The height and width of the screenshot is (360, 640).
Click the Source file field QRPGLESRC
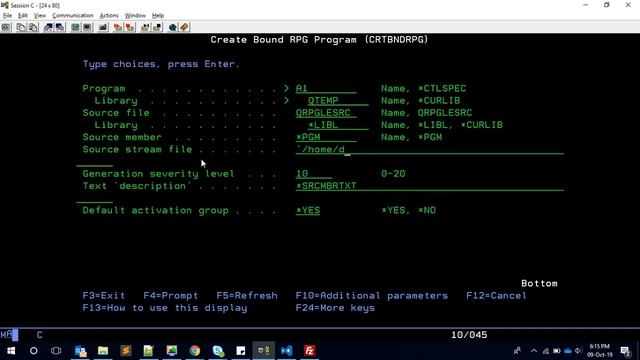(x=326, y=113)
